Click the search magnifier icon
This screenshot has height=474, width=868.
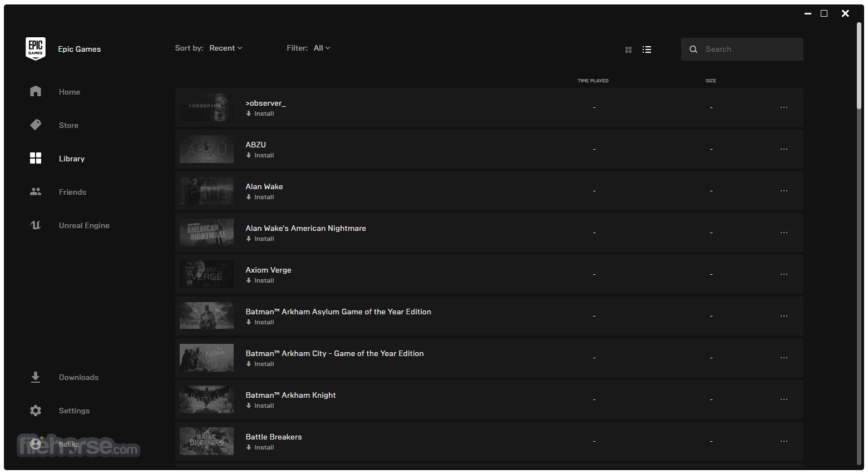[693, 50]
